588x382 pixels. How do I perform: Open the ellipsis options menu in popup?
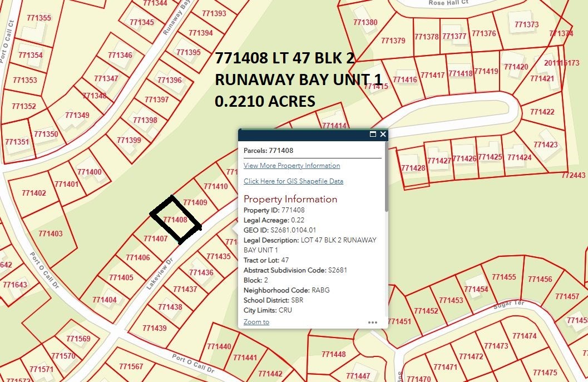pyautogui.click(x=372, y=322)
